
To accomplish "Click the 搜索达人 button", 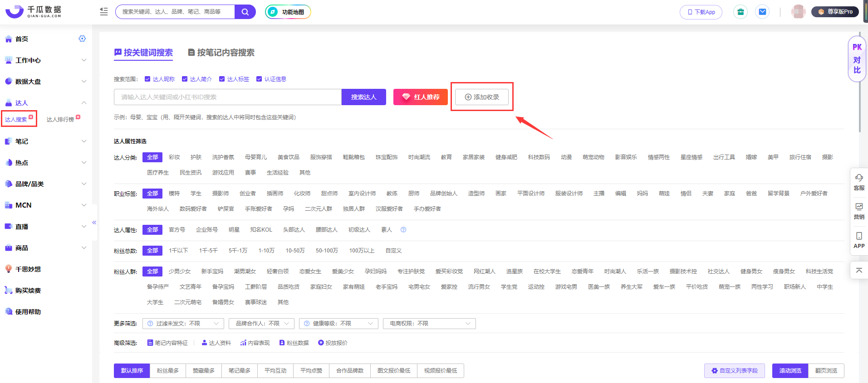I will (x=364, y=97).
